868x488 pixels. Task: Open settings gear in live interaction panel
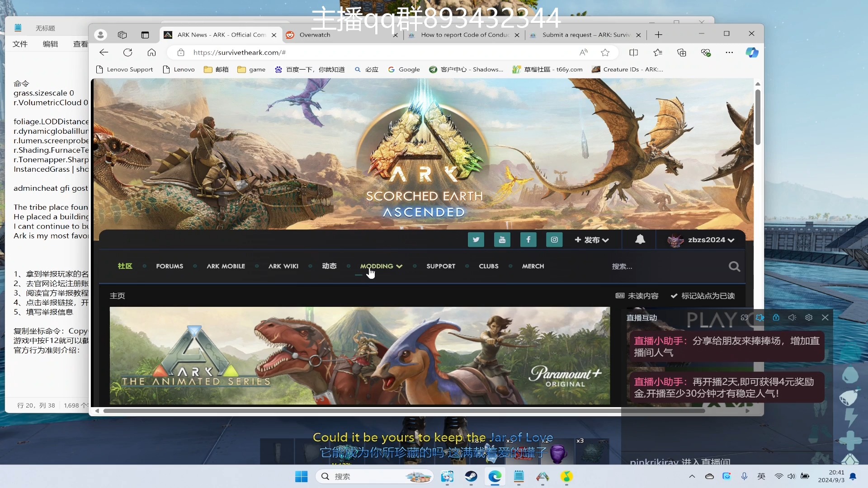809,318
